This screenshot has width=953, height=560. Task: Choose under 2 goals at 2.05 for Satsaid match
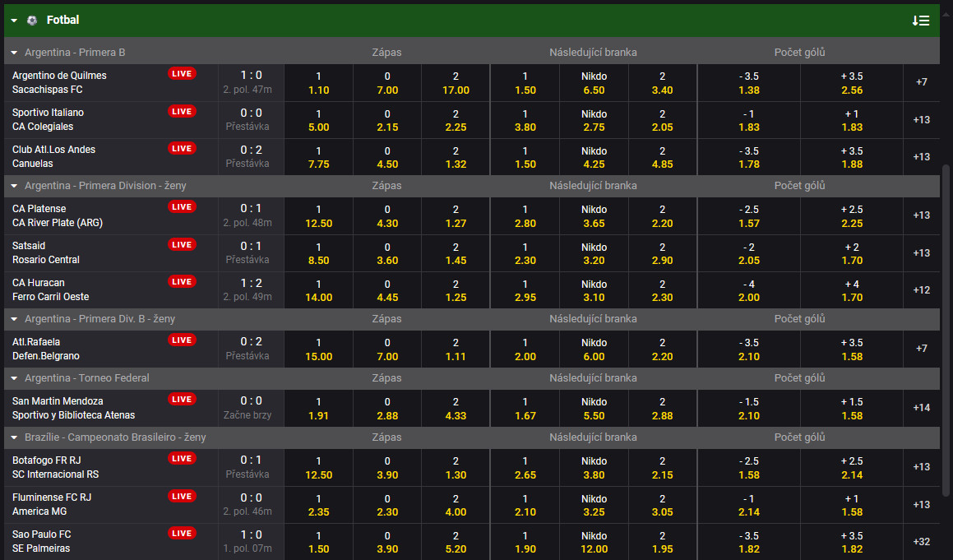[x=749, y=253]
